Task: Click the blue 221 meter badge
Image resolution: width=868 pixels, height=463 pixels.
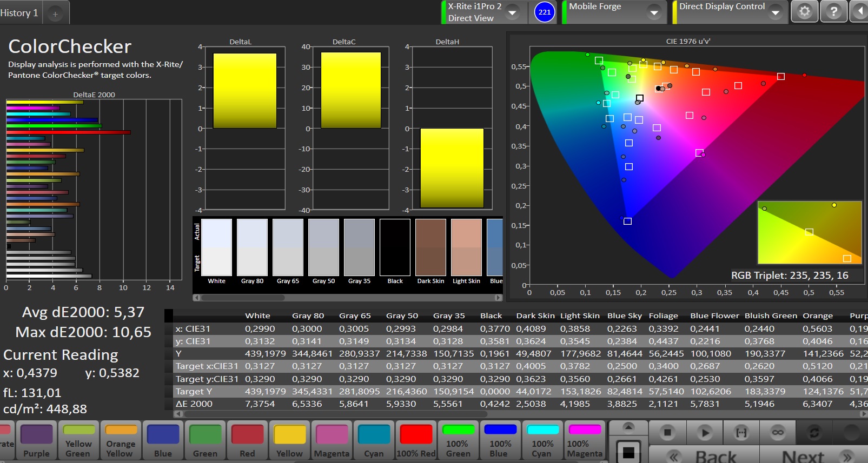Action: (x=544, y=12)
